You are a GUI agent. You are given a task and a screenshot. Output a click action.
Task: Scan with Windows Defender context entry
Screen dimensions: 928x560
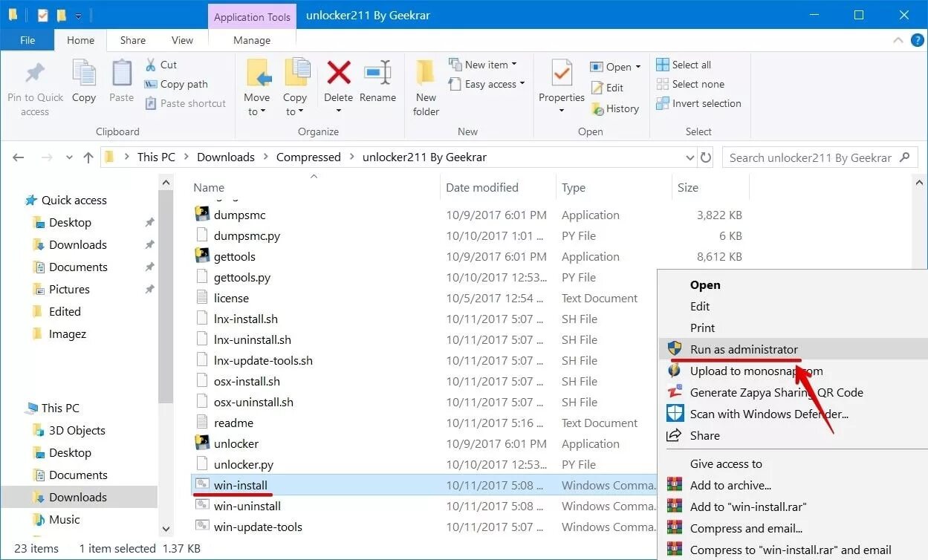point(769,414)
